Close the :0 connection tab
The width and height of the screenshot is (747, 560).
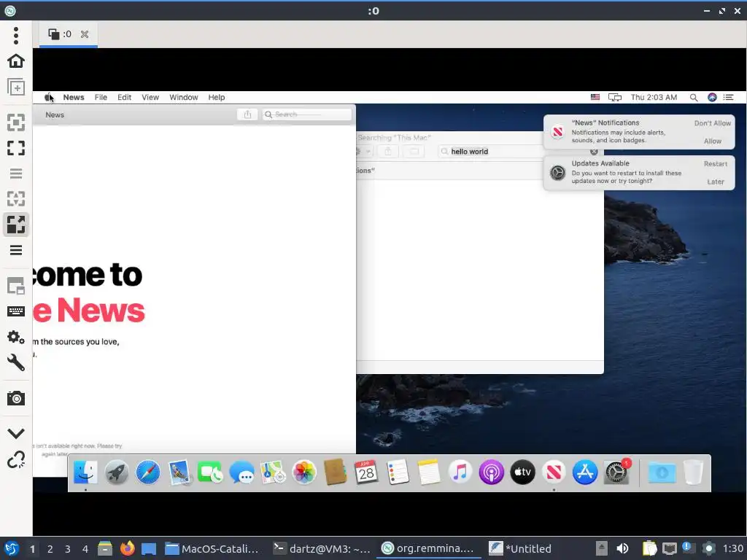click(85, 34)
